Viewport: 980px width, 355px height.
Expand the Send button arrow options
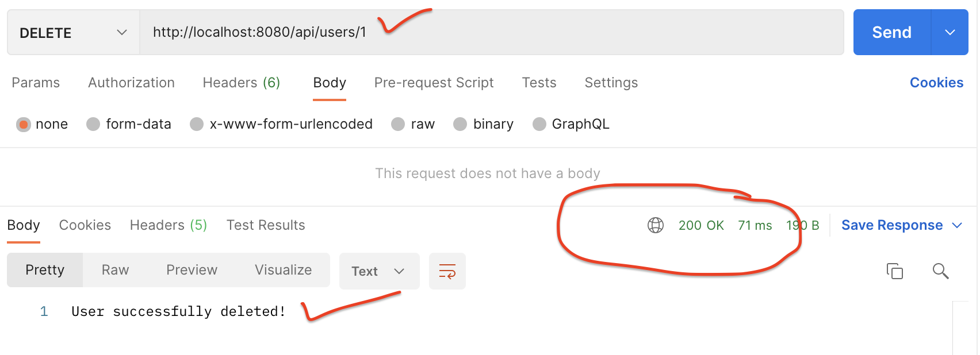tap(950, 33)
